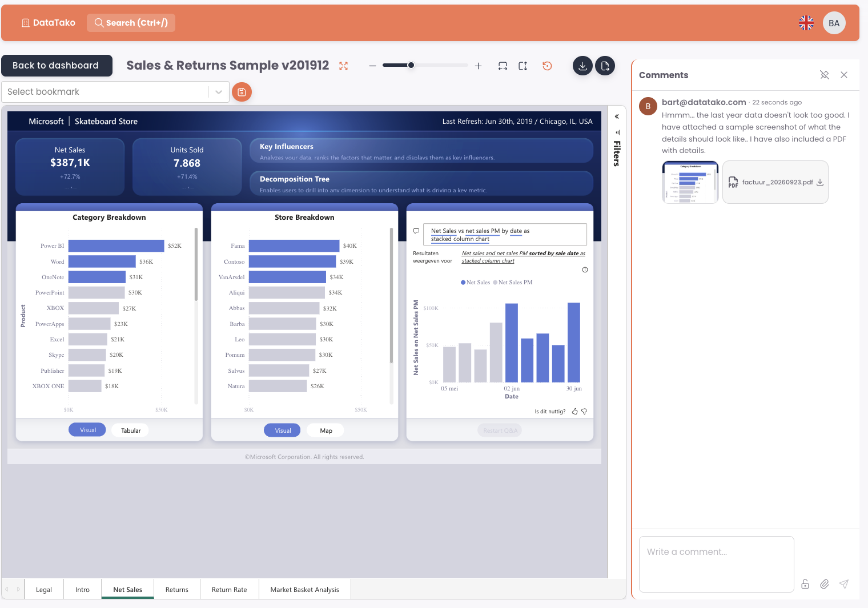
Task: Expand the Filters pane with the double chevron
Action: click(617, 116)
